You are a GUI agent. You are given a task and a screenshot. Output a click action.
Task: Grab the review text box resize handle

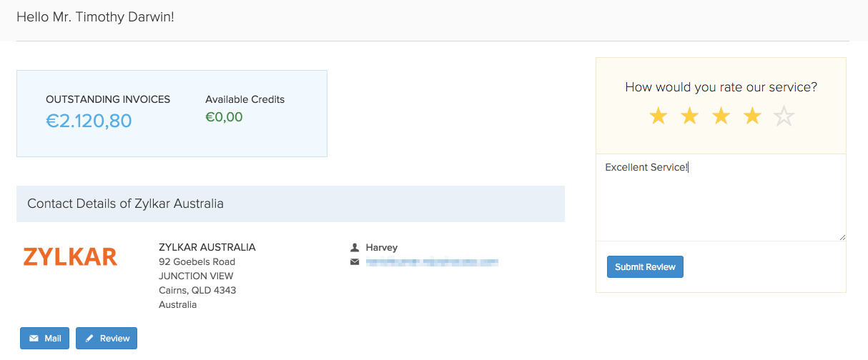842,236
